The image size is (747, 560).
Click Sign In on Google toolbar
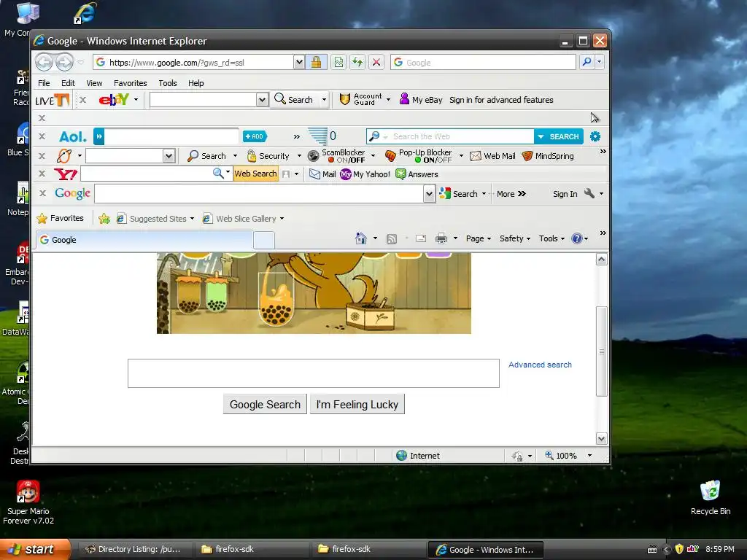pos(565,194)
